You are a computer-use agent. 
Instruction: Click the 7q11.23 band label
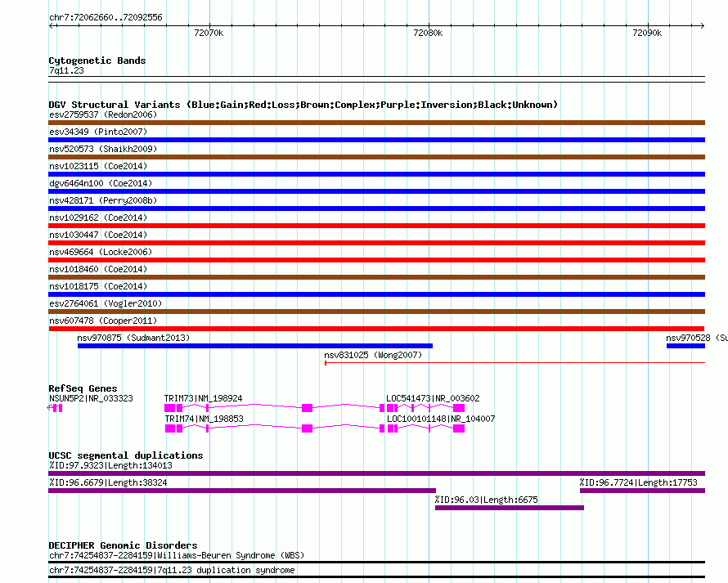point(66,70)
